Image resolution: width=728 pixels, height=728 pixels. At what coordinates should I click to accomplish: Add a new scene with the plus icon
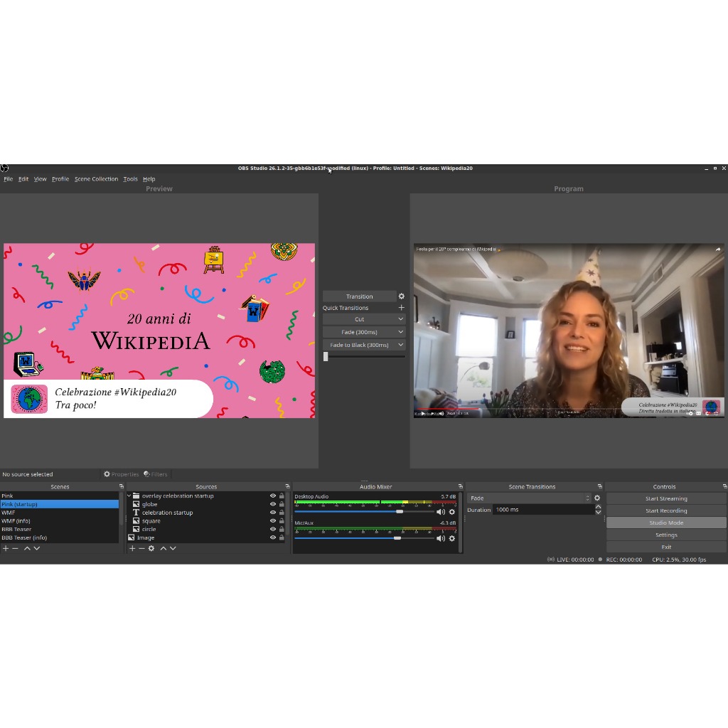(6, 548)
